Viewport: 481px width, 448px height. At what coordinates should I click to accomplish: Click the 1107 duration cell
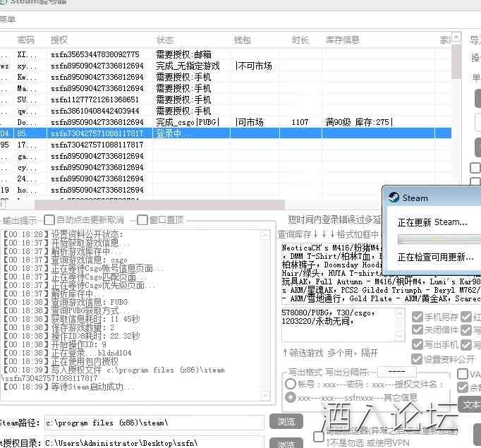tap(300, 123)
